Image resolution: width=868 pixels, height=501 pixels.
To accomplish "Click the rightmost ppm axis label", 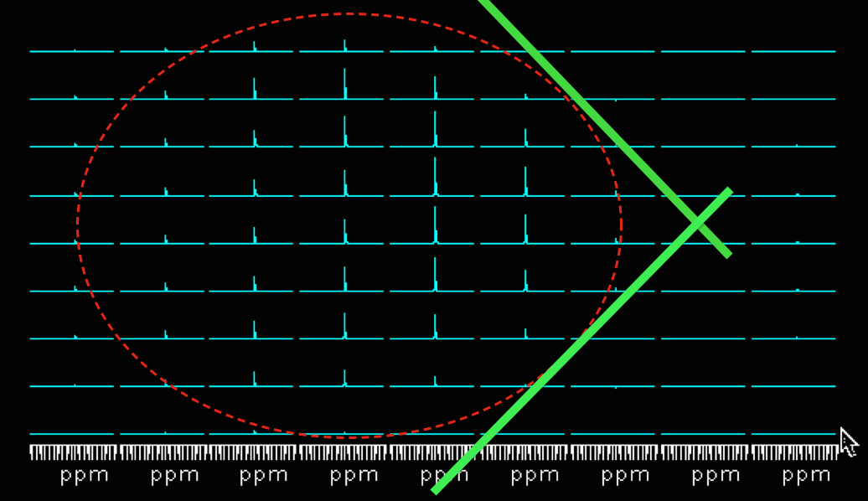I will [806, 476].
